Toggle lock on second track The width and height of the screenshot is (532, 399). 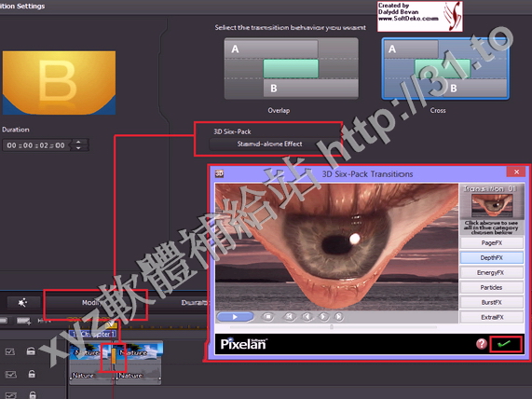coord(32,374)
